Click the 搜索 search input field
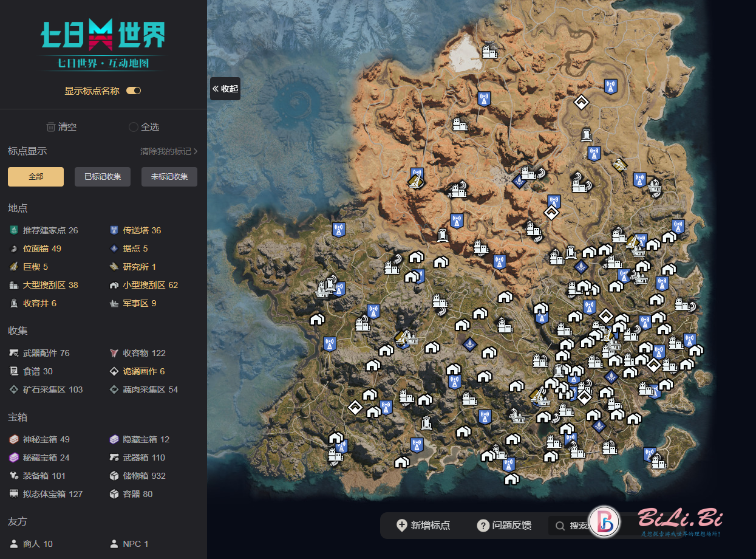Viewport: 756px width, 559px height. [x=577, y=526]
